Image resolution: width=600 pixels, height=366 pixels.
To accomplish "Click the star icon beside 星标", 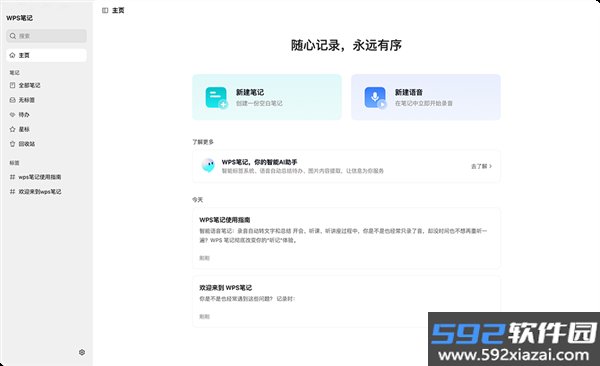I will [x=12, y=129].
